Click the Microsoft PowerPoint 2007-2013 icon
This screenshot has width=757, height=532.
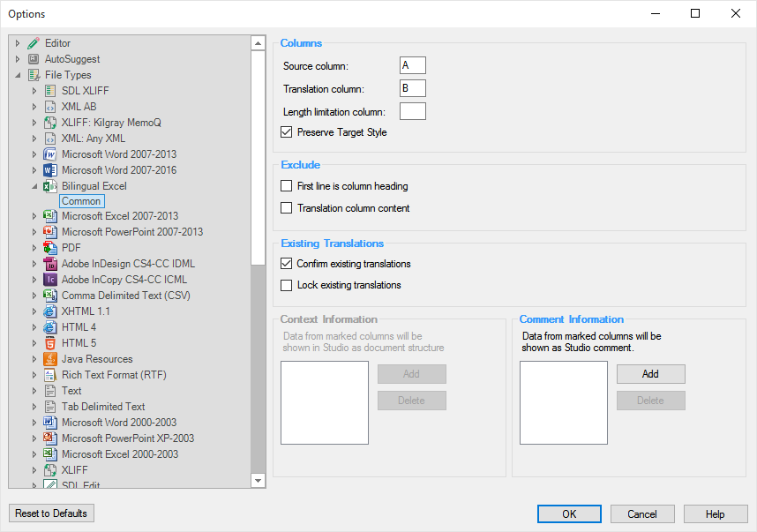[x=50, y=232]
